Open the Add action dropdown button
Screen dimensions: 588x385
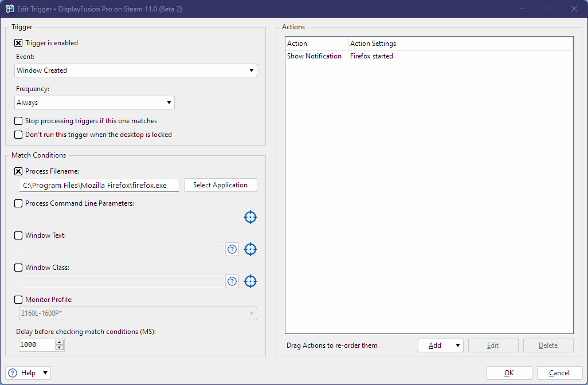point(440,345)
